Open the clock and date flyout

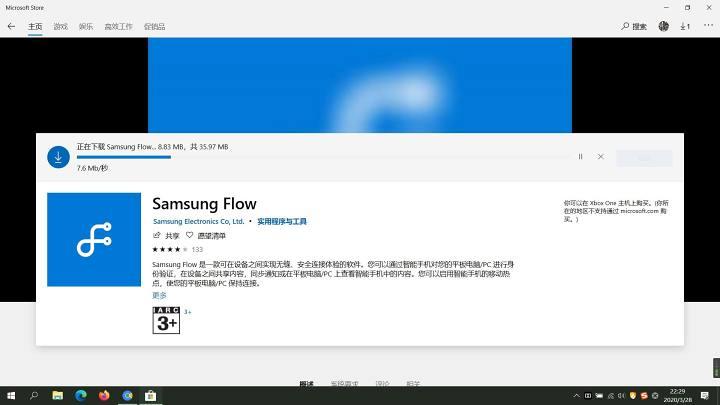coord(677,395)
